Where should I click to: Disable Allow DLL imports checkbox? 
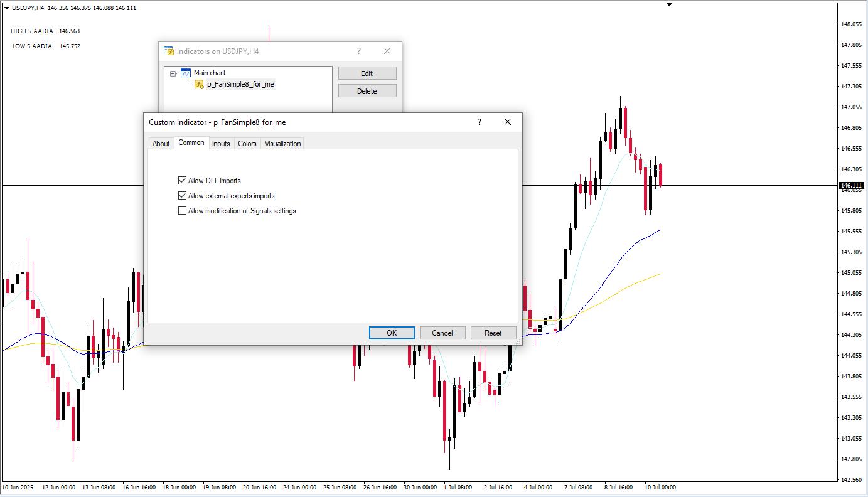point(183,181)
